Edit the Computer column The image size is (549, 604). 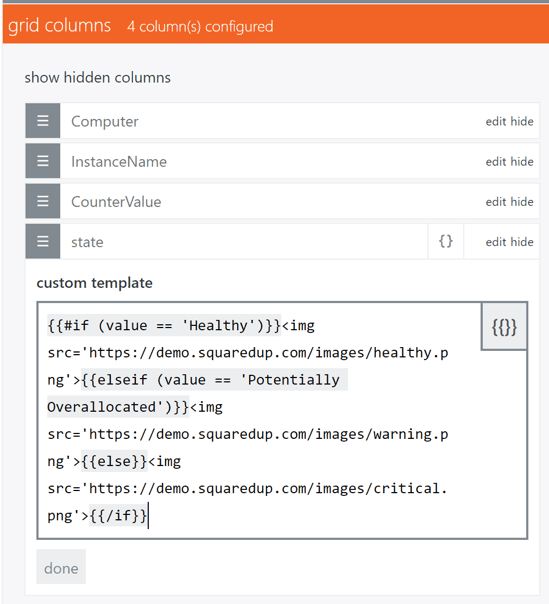[496, 121]
